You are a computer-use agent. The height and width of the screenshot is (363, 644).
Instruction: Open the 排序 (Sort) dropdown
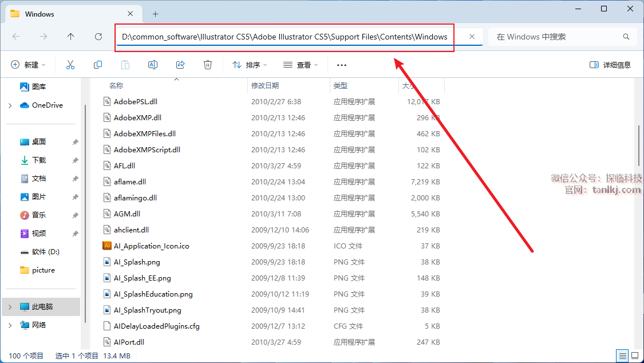(250, 65)
